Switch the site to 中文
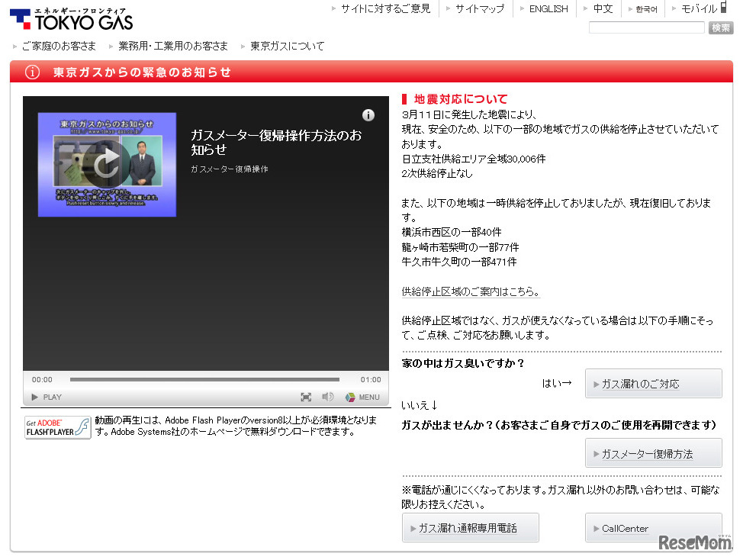 pyautogui.click(x=603, y=8)
